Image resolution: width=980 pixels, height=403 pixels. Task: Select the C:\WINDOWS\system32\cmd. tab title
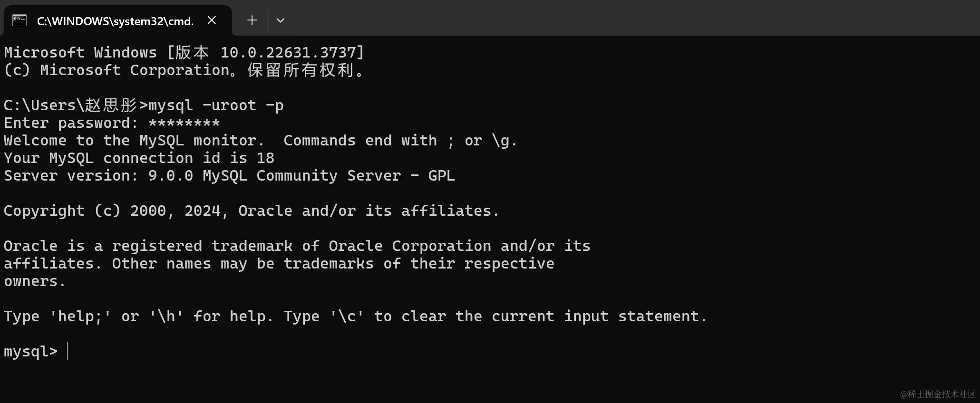tap(116, 21)
